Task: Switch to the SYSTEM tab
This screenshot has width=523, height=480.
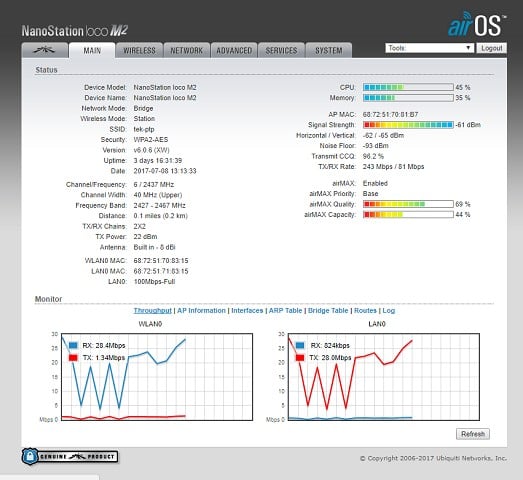Action: tap(329, 50)
